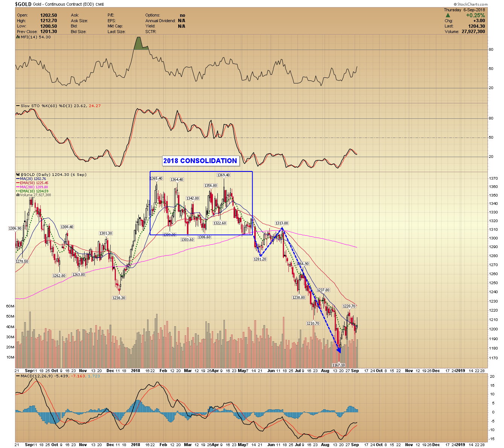Image resolution: width=504 pixels, height=448 pixels.
Task: Click the 1308.40 price label
Action: [67, 227]
